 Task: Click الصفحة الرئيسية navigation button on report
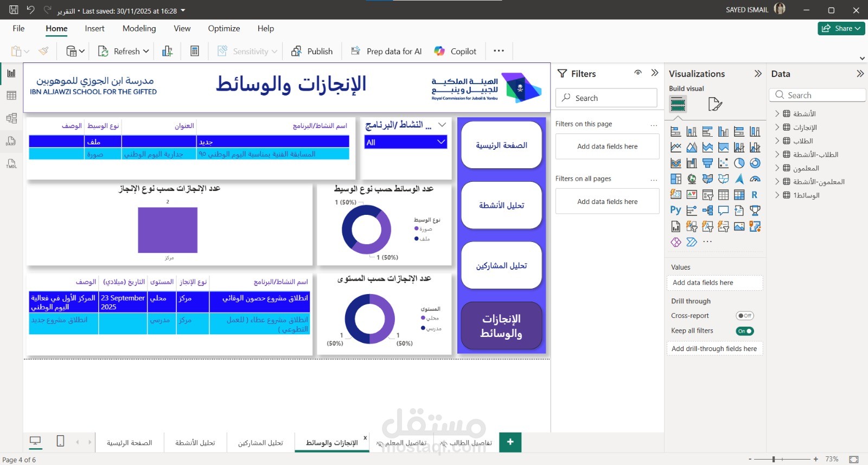(501, 145)
